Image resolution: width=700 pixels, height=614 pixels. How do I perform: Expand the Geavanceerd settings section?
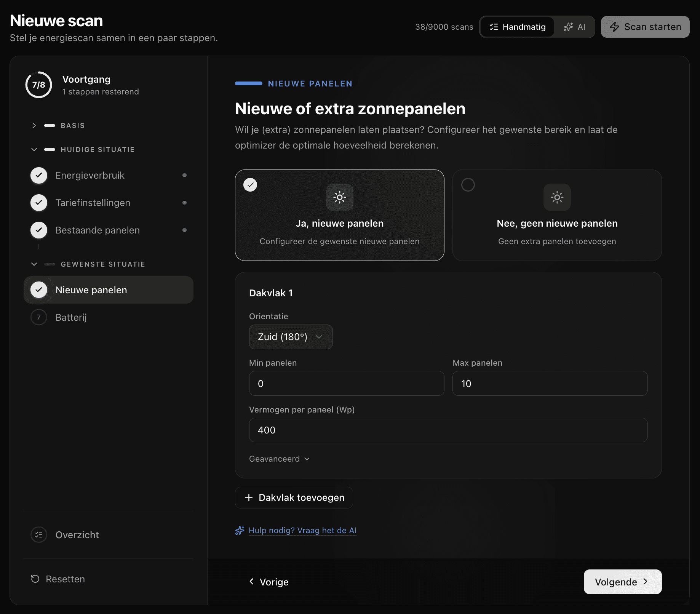click(279, 459)
